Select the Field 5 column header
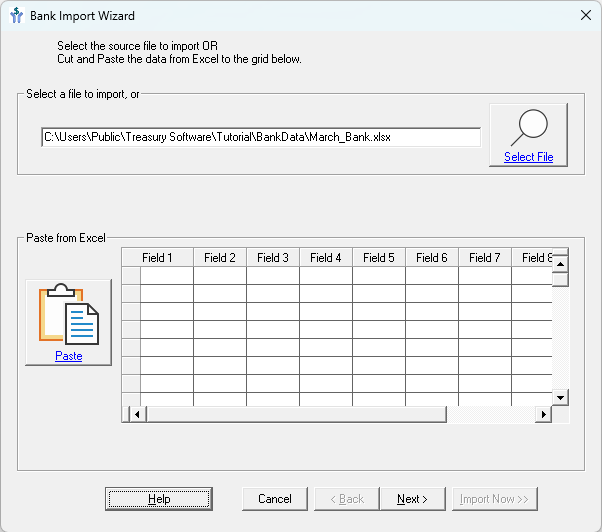 pyautogui.click(x=379, y=258)
